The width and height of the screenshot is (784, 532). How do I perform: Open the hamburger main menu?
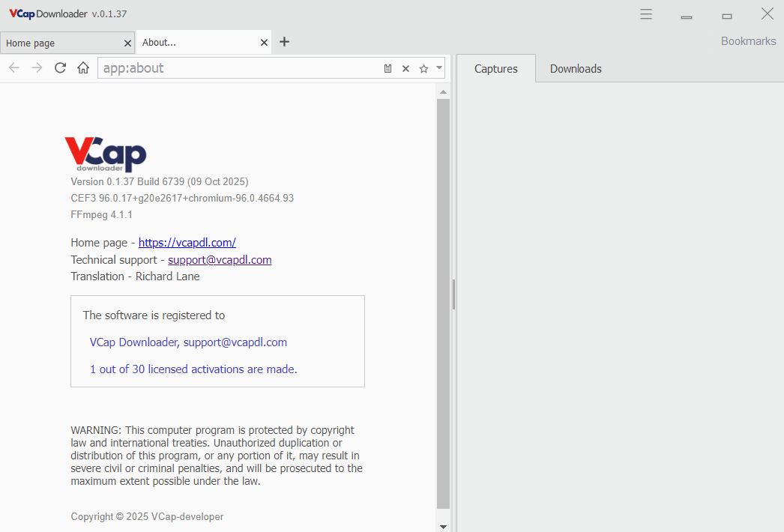pyautogui.click(x=646, y=14)
